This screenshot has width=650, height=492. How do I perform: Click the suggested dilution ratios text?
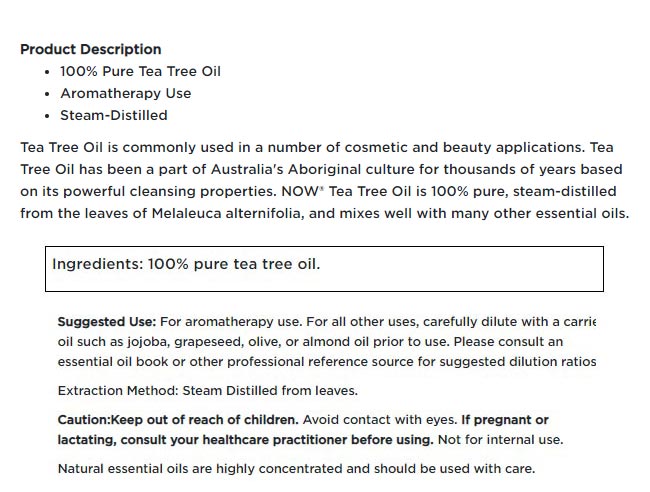(518, 362)
